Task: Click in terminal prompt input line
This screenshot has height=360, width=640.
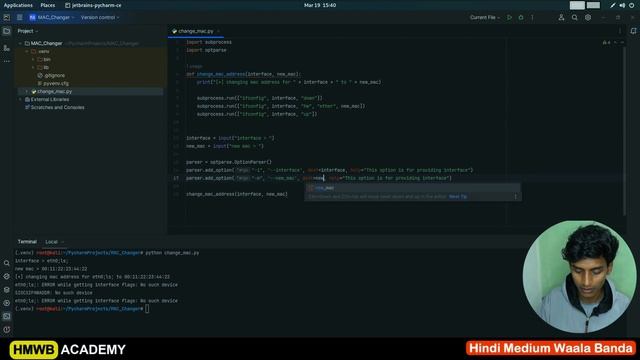Action: click(147, 309)
